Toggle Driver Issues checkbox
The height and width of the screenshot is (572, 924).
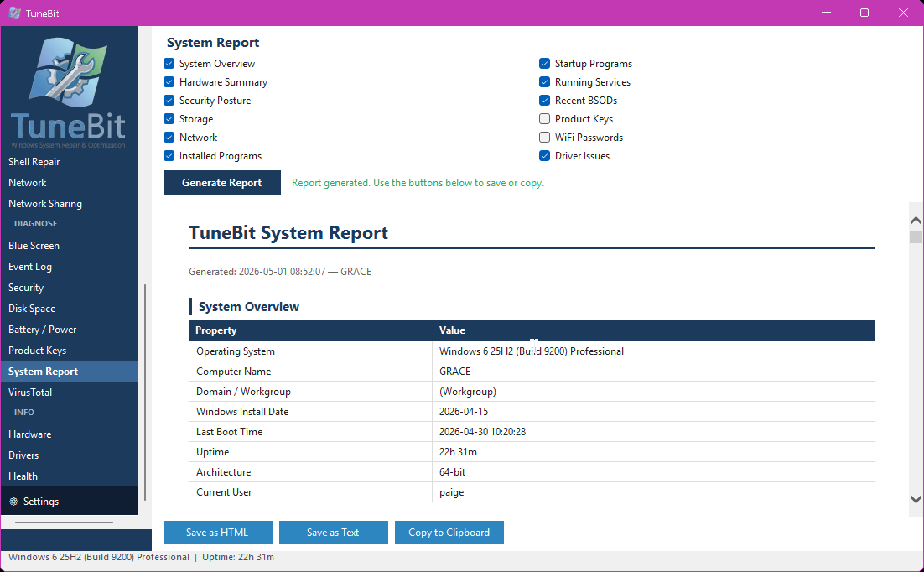pyautogui.click(x=545, y=156)
